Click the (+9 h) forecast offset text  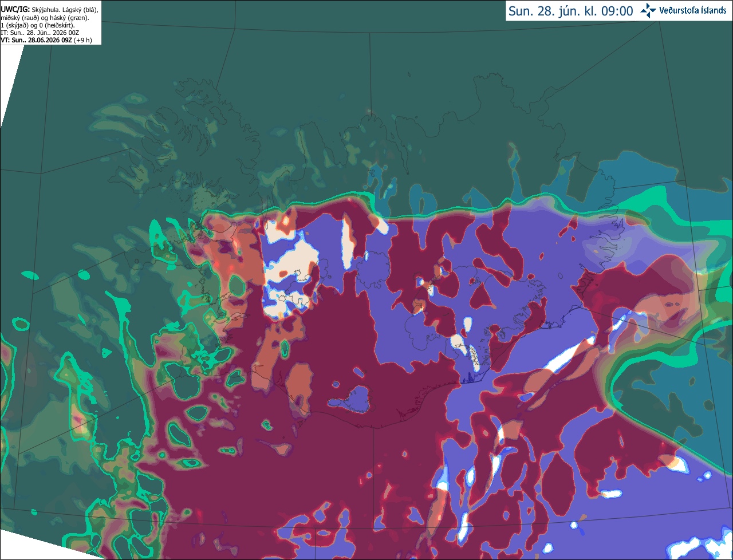[82, 40]
